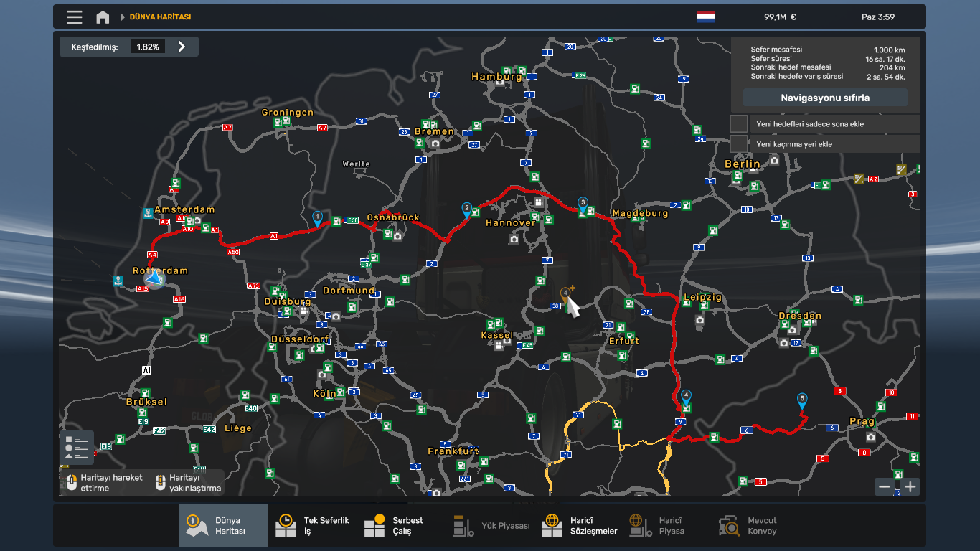Click the camera viewpoint icon under Leipzig
Screen dimensions: 980x551
[699, 320]
